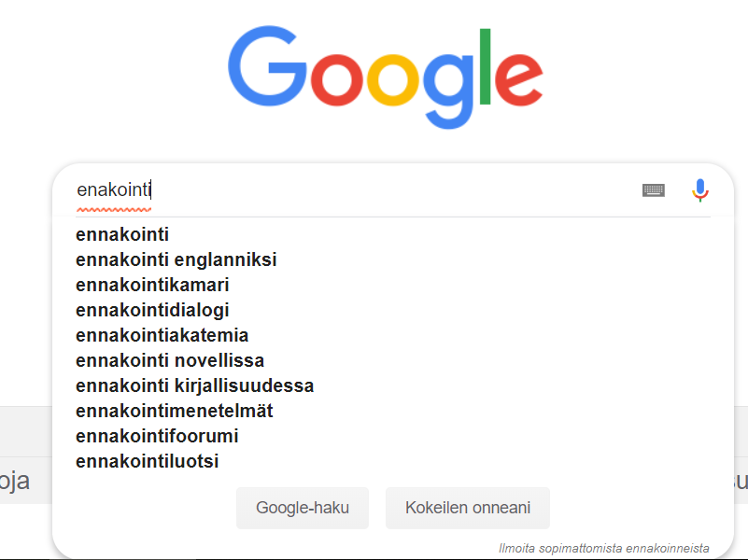This screenshot has width=748, height=560.
Task: Pick the "ennakointiluotsi" suggestion
Action: 393,461
